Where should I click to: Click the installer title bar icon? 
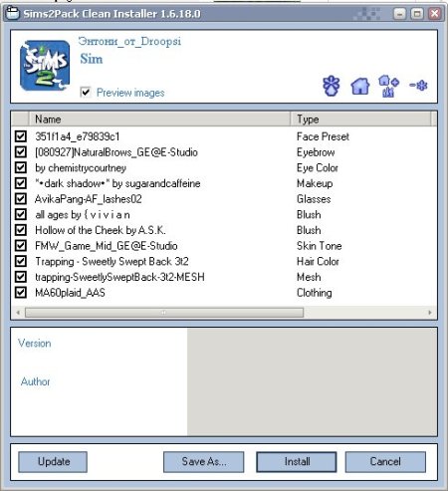[13, 13]
